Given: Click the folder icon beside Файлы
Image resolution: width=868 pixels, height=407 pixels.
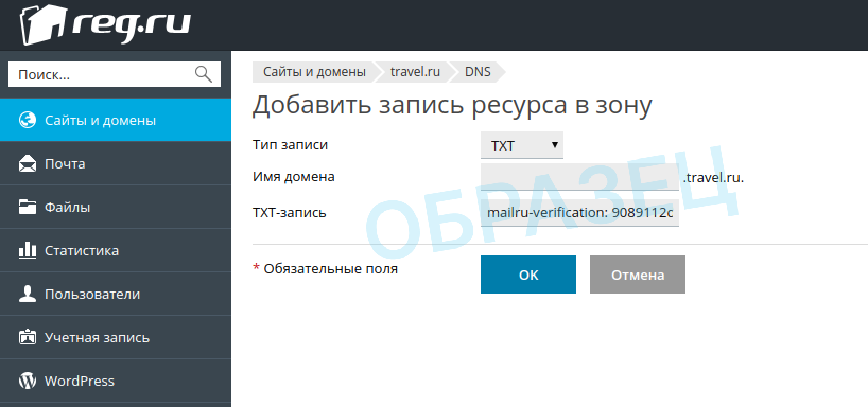Looking at the screenshot, I should 27,207.
